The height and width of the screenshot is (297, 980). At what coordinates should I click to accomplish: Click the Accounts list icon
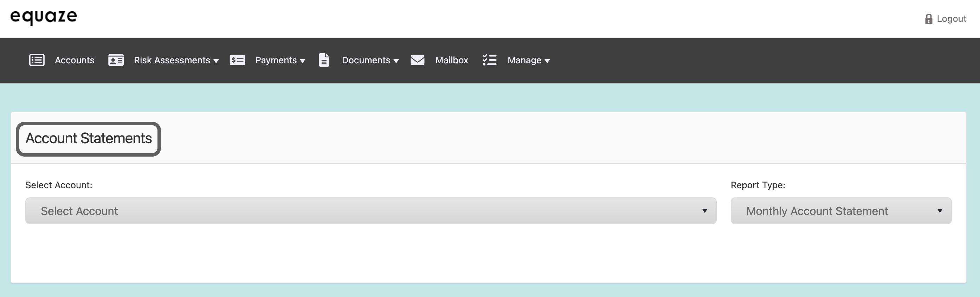tap(37, 60)
